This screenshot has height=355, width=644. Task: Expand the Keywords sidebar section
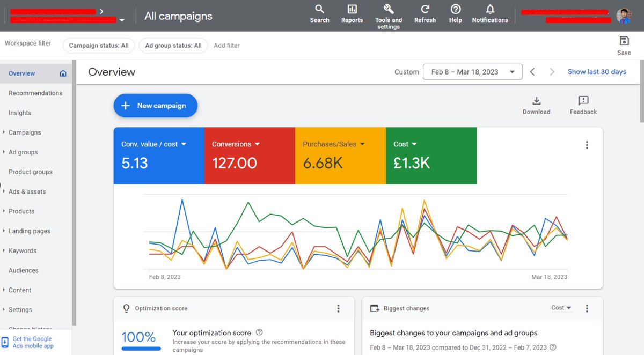pos(4,250)
